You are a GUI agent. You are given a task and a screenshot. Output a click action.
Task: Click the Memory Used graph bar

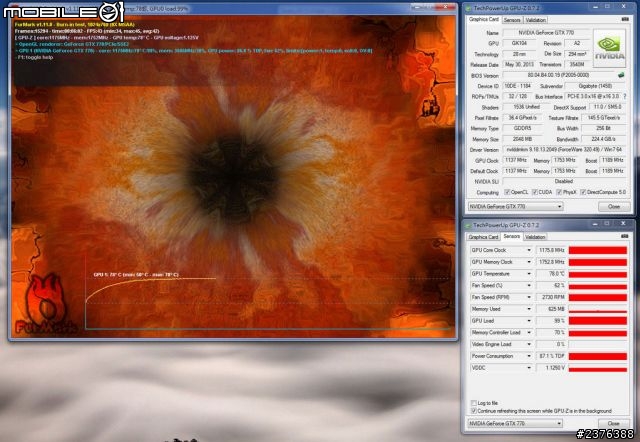598,309
